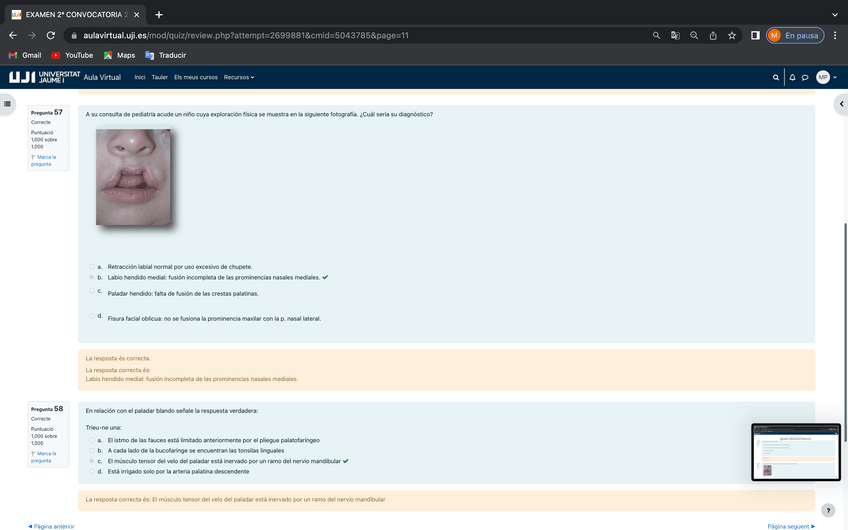Screen dimensions: 848x530
Task: Go to 'Els meus cursos' menu item
Action: click(196, 77)
